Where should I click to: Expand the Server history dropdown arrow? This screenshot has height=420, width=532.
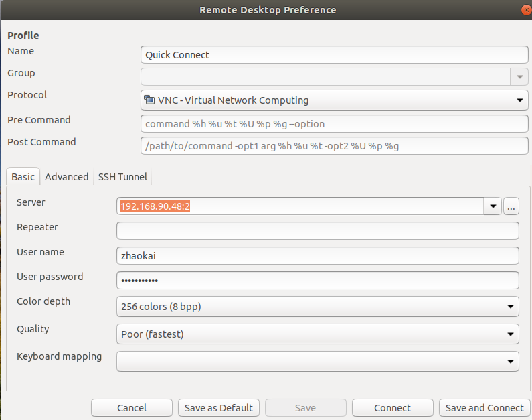click(493, 206)
